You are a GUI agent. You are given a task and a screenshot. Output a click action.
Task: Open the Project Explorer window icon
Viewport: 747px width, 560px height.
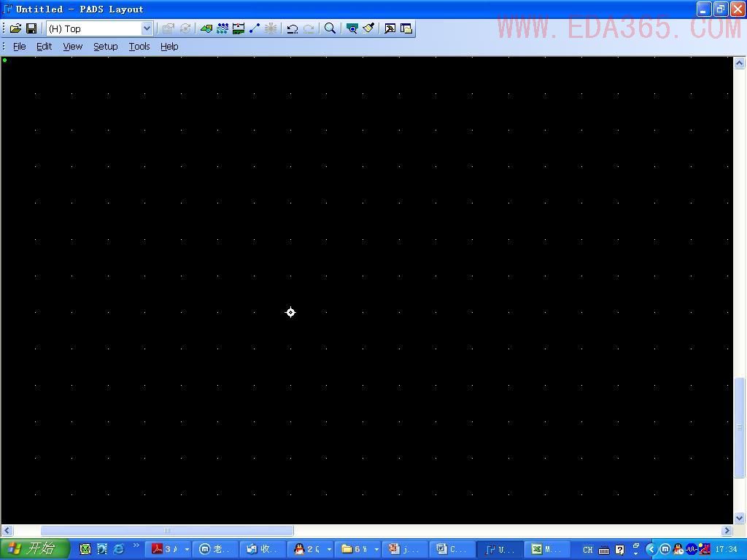406,28
